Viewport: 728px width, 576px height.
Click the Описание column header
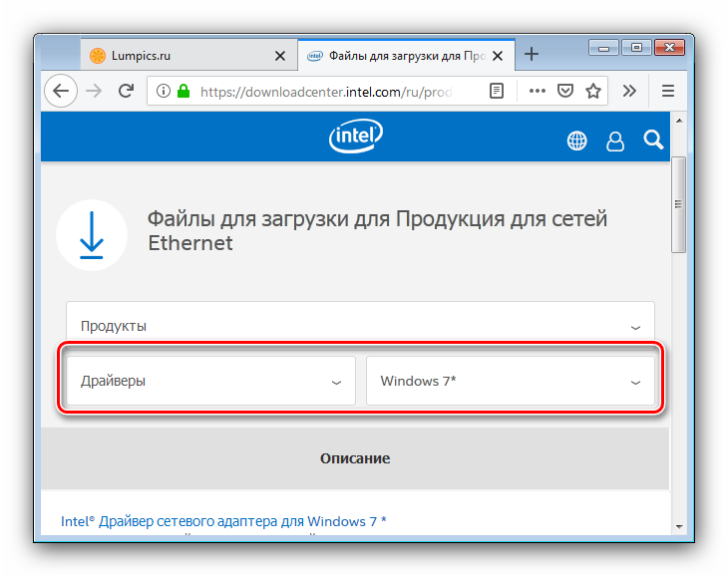[x=355, y=458]
